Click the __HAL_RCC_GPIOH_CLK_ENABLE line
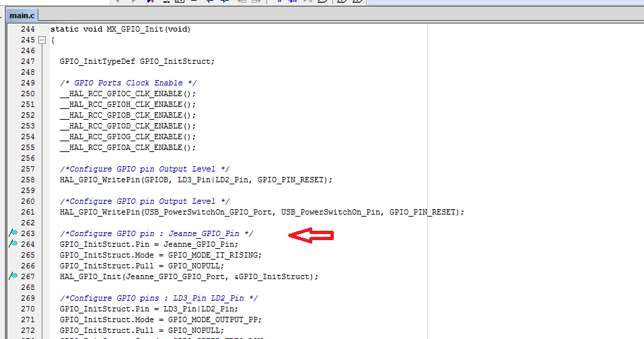The image size is (644, 339). 128,104
